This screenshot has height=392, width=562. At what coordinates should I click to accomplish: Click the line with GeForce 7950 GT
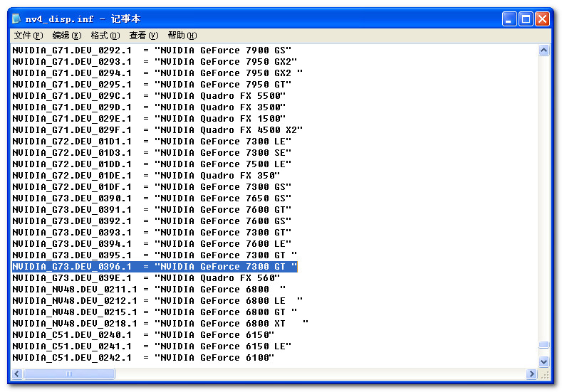tap(152, 85)
